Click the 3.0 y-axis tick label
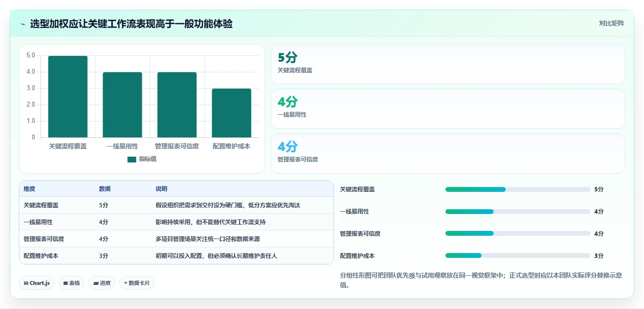The height and width of the screenshot is (309, 644). 30,88
